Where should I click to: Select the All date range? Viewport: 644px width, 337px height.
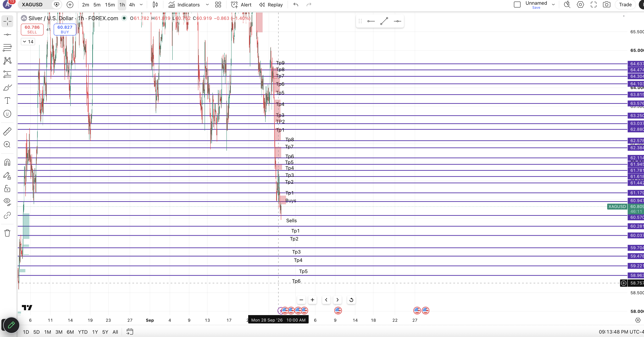tap(115, 332)
